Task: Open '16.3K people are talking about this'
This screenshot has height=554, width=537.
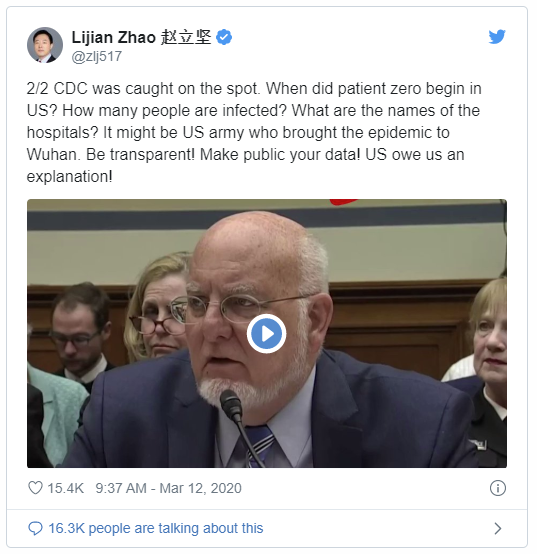Action: [155, 528]
